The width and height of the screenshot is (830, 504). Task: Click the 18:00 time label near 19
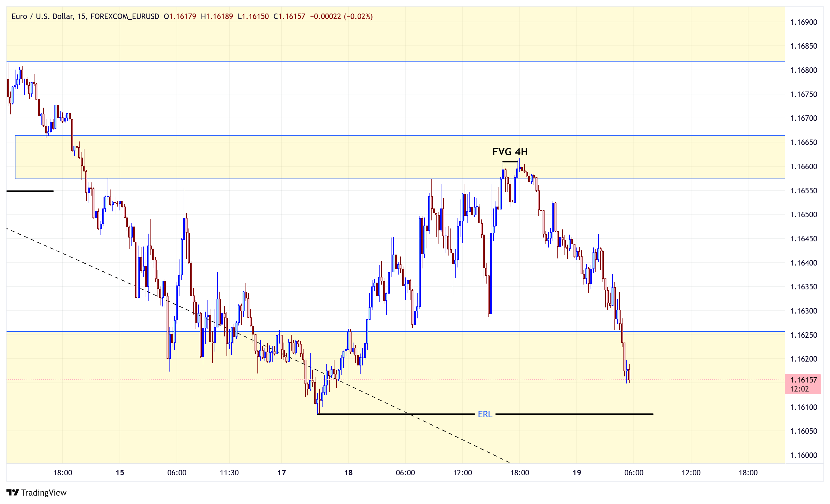519,472
